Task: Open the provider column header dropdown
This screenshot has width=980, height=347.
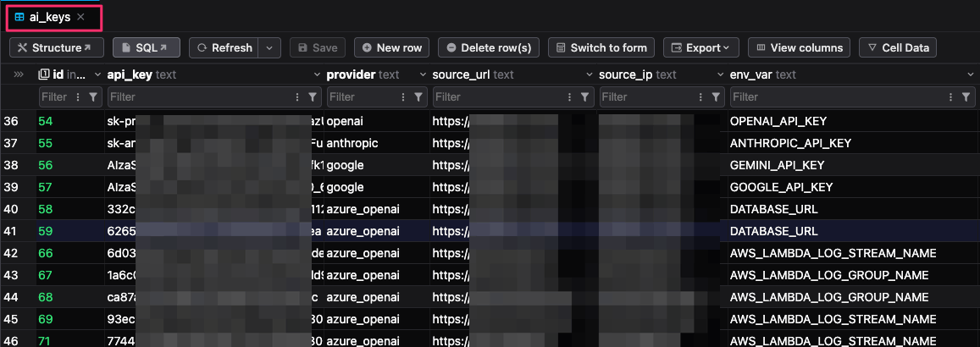Action: coord(423,74)
